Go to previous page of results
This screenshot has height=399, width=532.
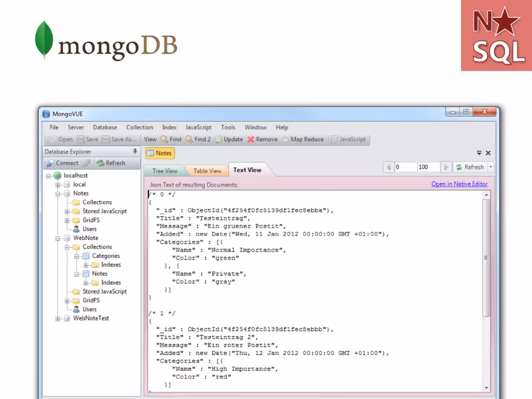click(x=389, y=167)
